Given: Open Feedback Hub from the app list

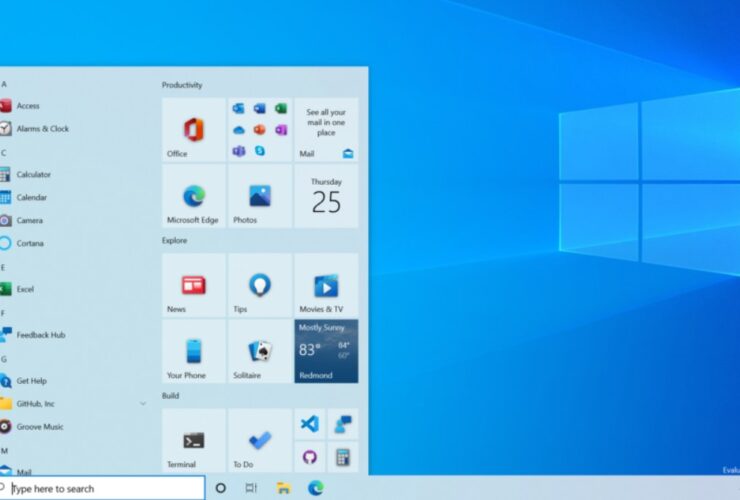Looking at the screenshot, I should point(76,335).
